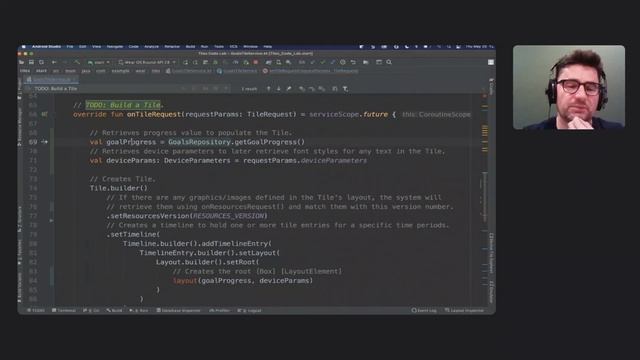Viewport: 640px width, 360px height.
Task: Open the View menu
Action: [x=96, y=47]
